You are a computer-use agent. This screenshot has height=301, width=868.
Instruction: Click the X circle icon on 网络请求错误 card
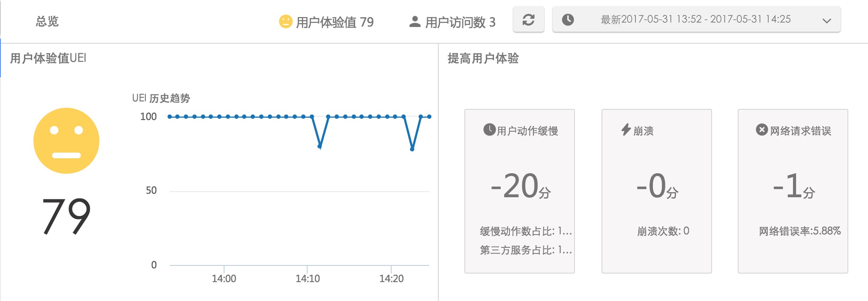pyautogui.click(x=761, y=129)
